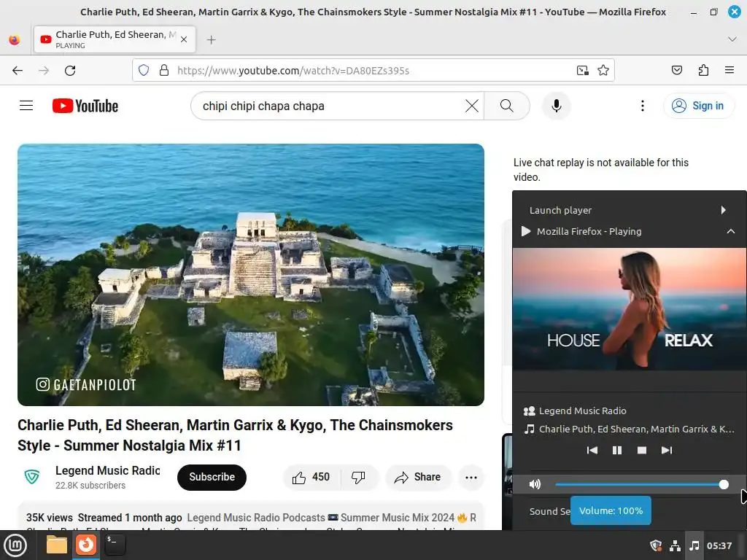Open more actions ellipsis under video
Image resolution: width=747 pixels, height=560 pixels.
[471, 477]
